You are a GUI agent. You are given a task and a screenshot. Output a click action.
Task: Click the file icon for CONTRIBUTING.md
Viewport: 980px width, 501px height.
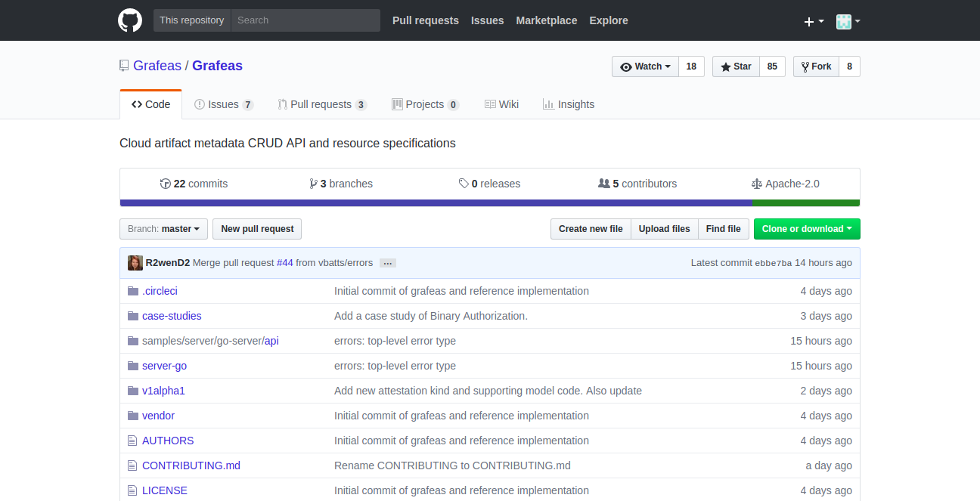pos(132,465)
